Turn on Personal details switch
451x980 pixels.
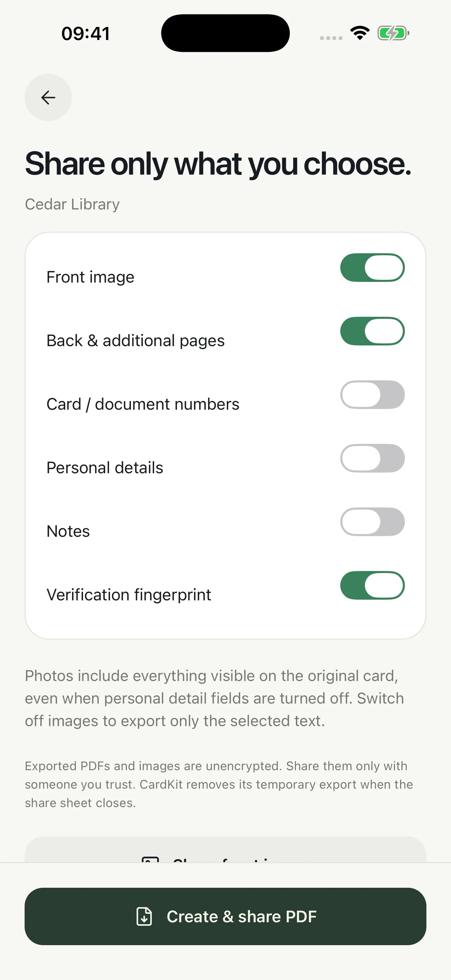pos(372,458)
